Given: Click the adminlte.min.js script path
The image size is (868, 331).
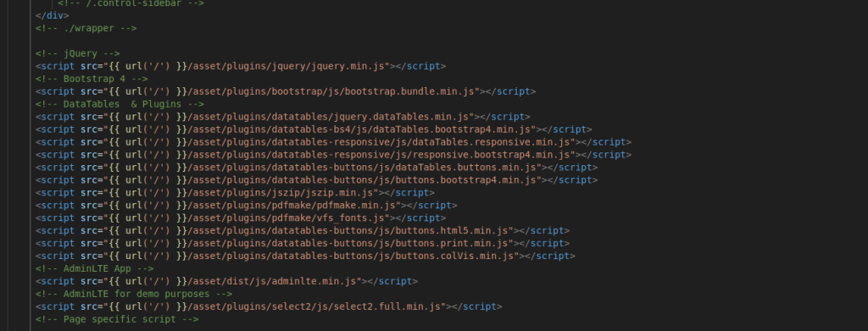Looking at the screenshot, I should 274,283.
